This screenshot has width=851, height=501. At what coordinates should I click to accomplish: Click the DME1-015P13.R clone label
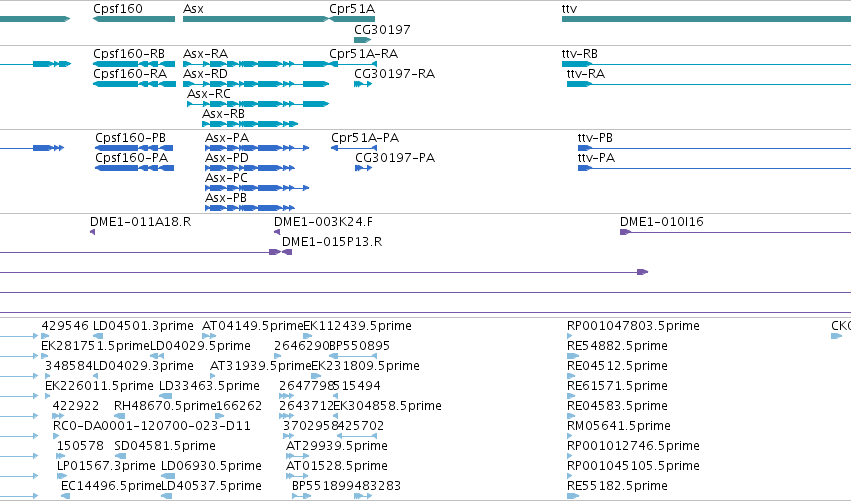(332, 242)
